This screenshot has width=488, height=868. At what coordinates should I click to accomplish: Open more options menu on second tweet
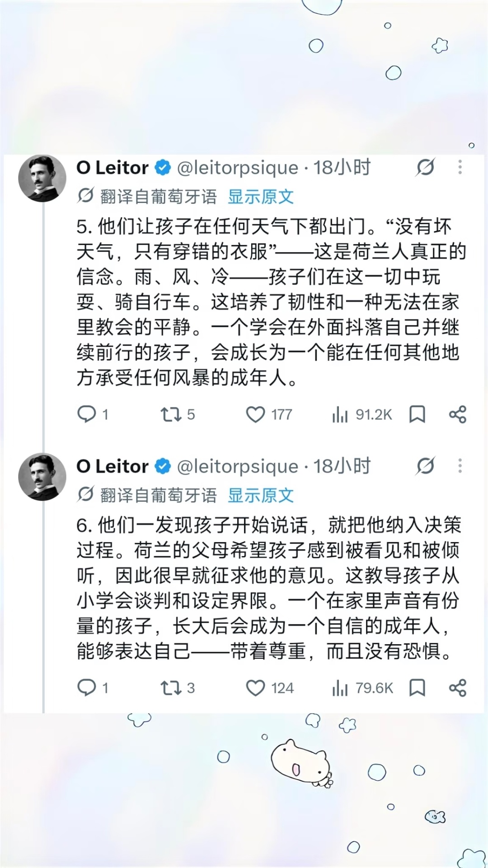click(460, 466)
